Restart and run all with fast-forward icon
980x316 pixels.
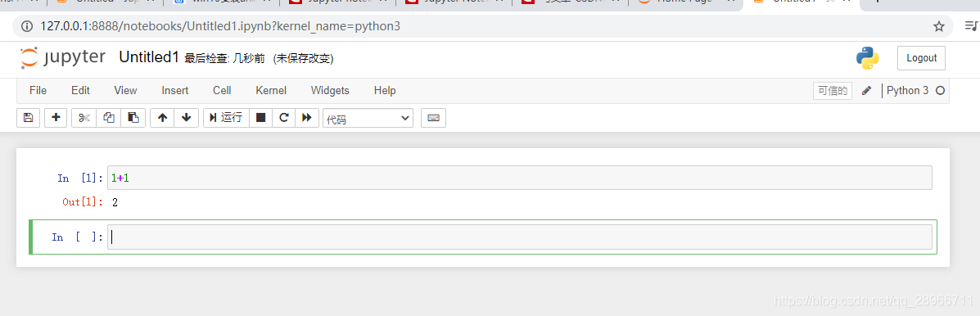pyautogui.click(x=307, y=117)
